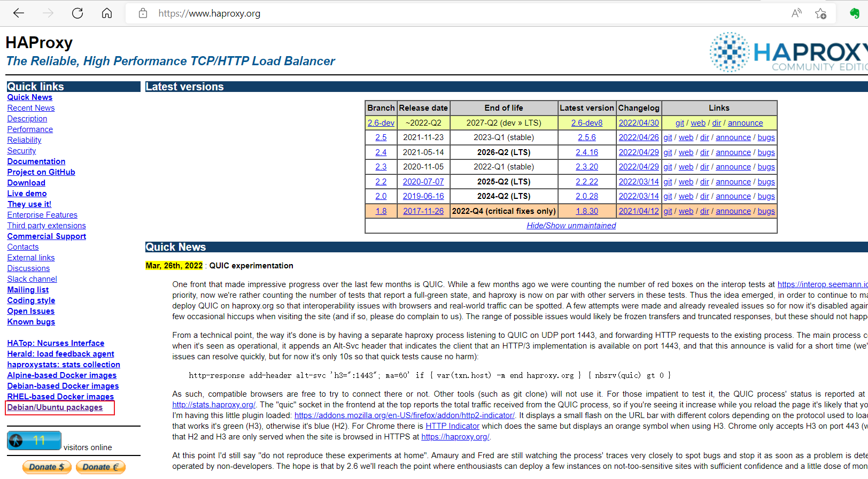
Task: Open HATop: Ncurses Interface link
Action: point(56,343)
